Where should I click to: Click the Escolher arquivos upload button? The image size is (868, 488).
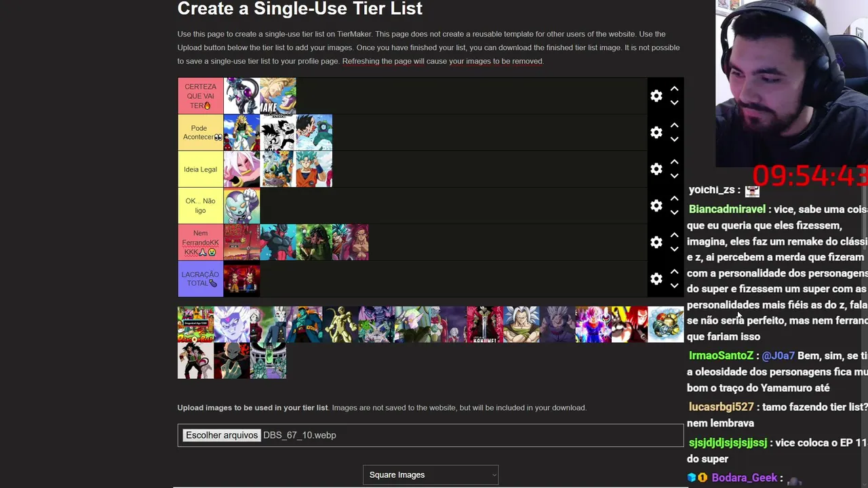click(222, 435)
